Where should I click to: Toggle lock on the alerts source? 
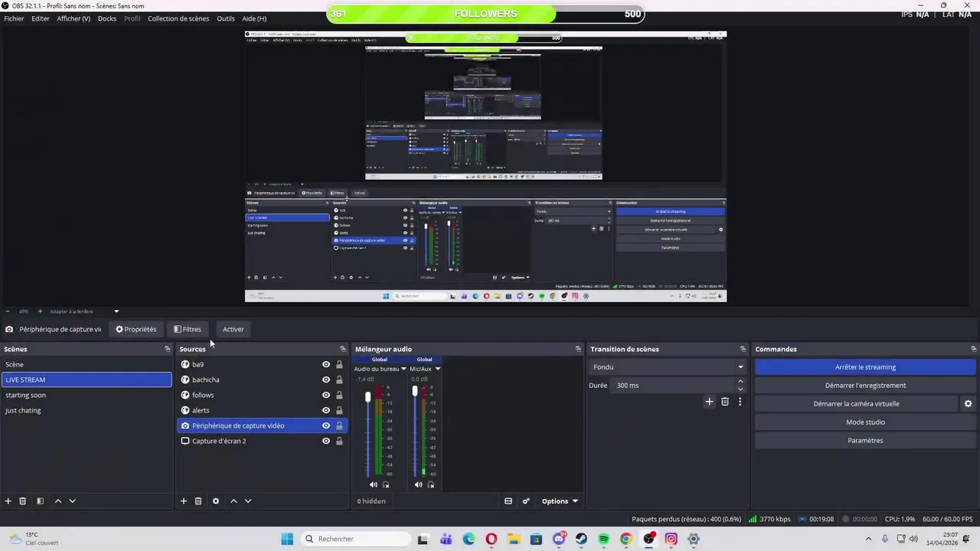[x=339, y=410]
